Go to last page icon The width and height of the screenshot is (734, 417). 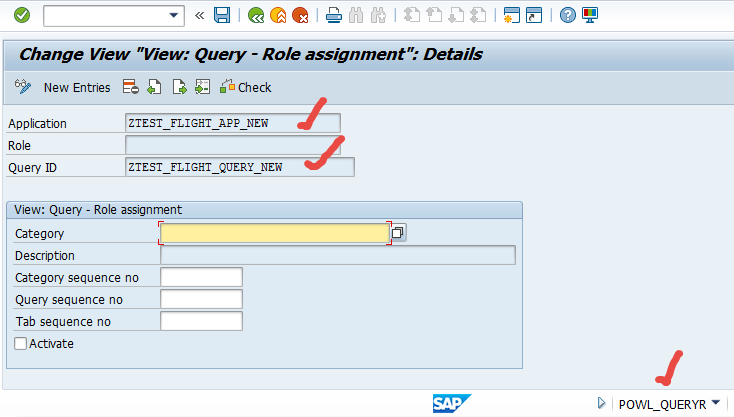click(x=478, y=15)
